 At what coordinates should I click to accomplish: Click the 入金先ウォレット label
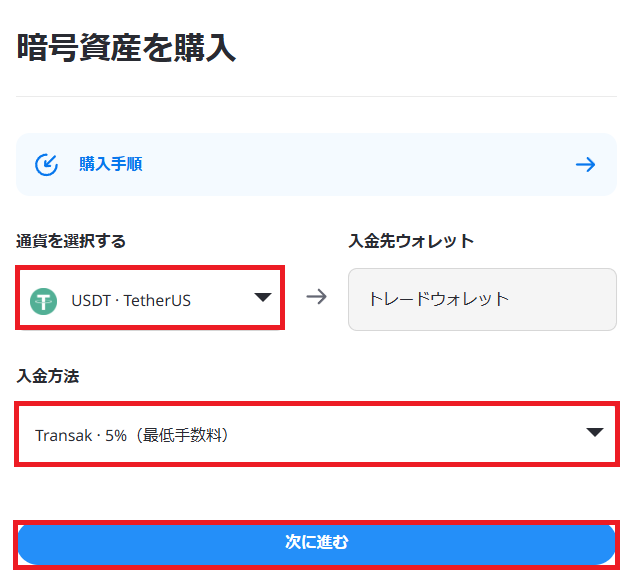[411, 241]
